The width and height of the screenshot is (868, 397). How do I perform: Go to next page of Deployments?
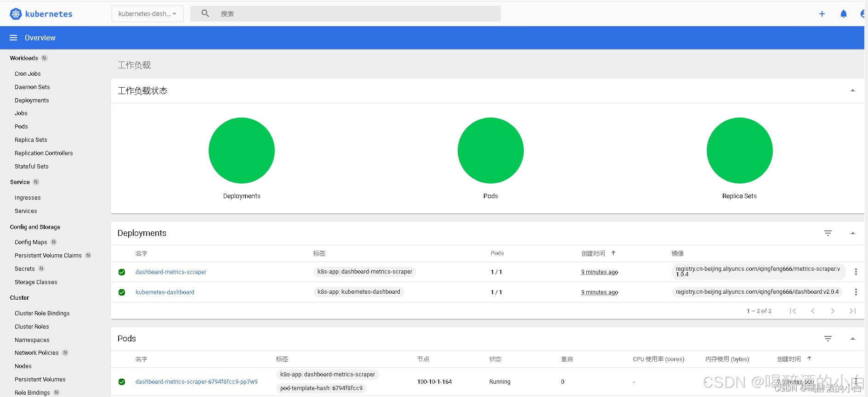(833, 311)
